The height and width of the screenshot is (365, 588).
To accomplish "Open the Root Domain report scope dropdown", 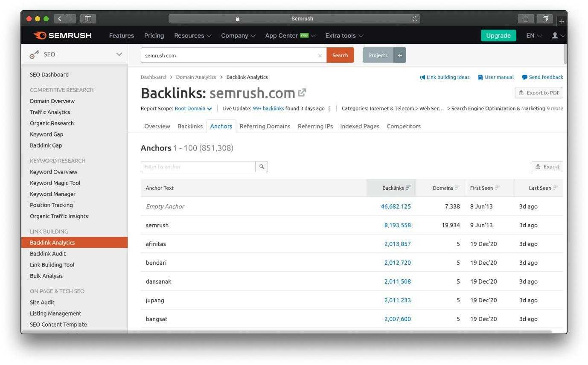I will [193, 108].
